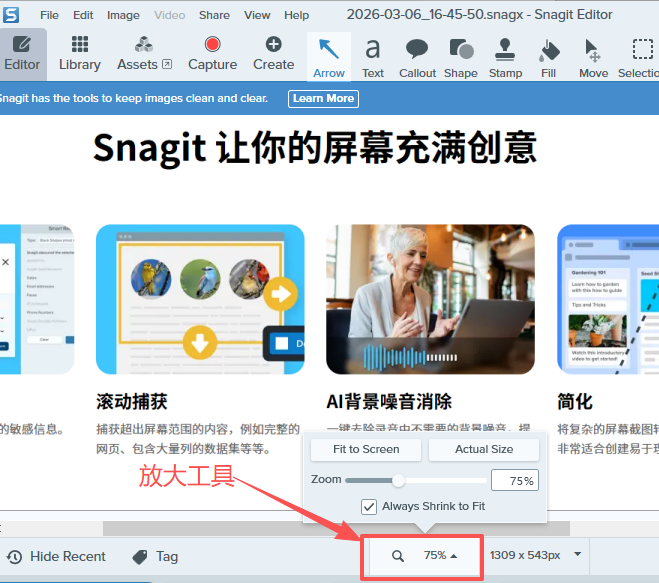This screenshot has height=583, width=659.
Task: Open the Library grid view
Action: pos(80,54)
